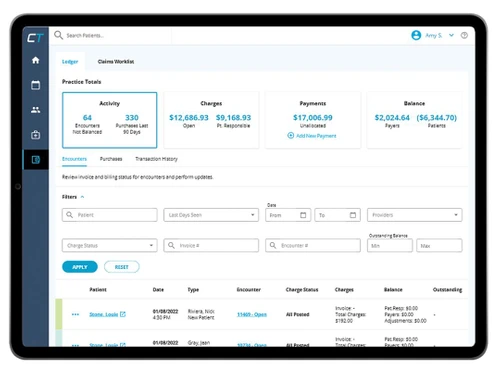
Task: Click the $9,168.93 Pt. Responsible amount
Action: point(233,118)
